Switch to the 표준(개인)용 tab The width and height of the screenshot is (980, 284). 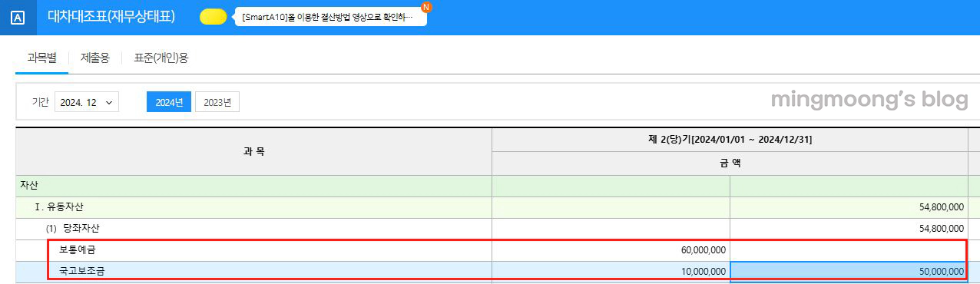tap(161, 58)
